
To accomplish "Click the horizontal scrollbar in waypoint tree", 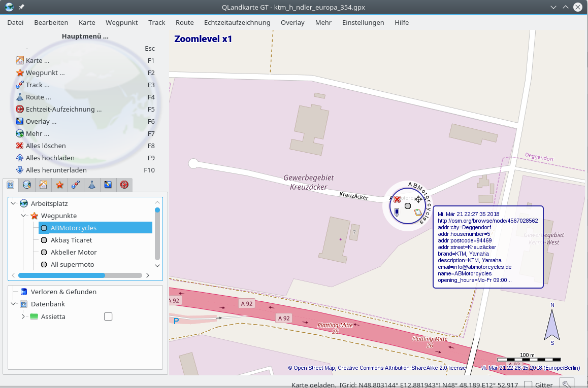I will [x=61, y=275].
